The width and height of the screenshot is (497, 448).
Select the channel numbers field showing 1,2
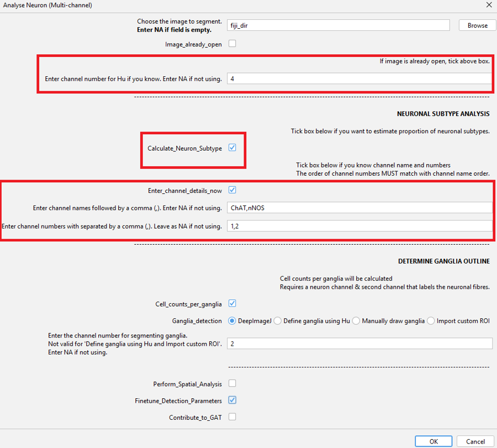pyautogui.click(x=359, y=226)
